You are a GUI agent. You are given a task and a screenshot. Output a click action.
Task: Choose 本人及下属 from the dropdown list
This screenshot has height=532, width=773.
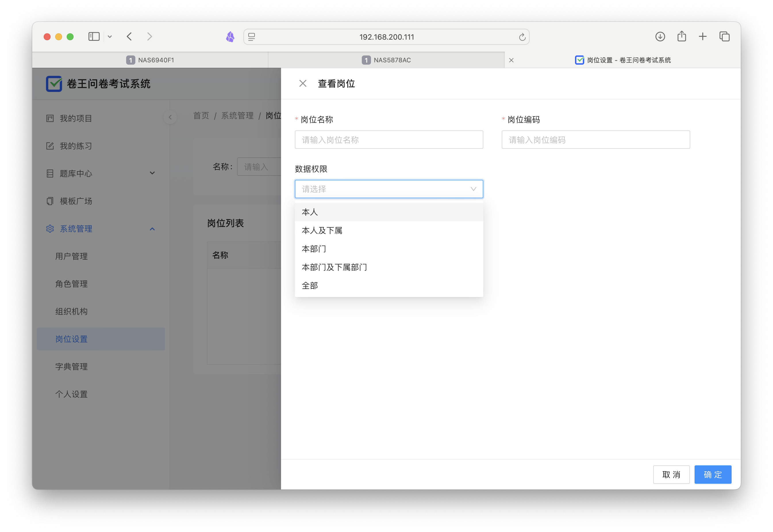pos(389,230)
